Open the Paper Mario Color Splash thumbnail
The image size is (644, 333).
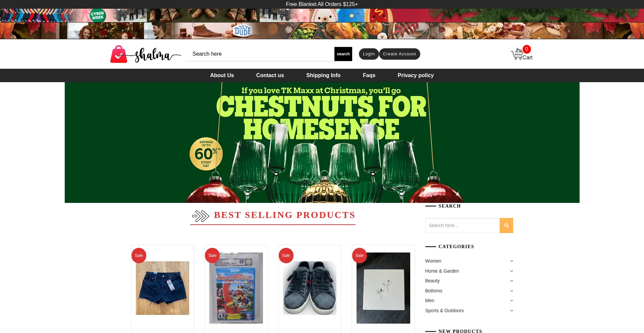coord(236,288)
